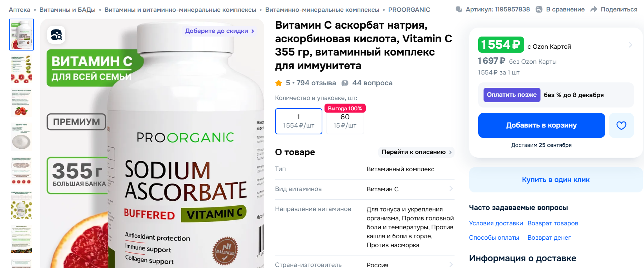The image size is (644, 268).
Task: Add product to favorites with heart icon
Action: (621, 125)
